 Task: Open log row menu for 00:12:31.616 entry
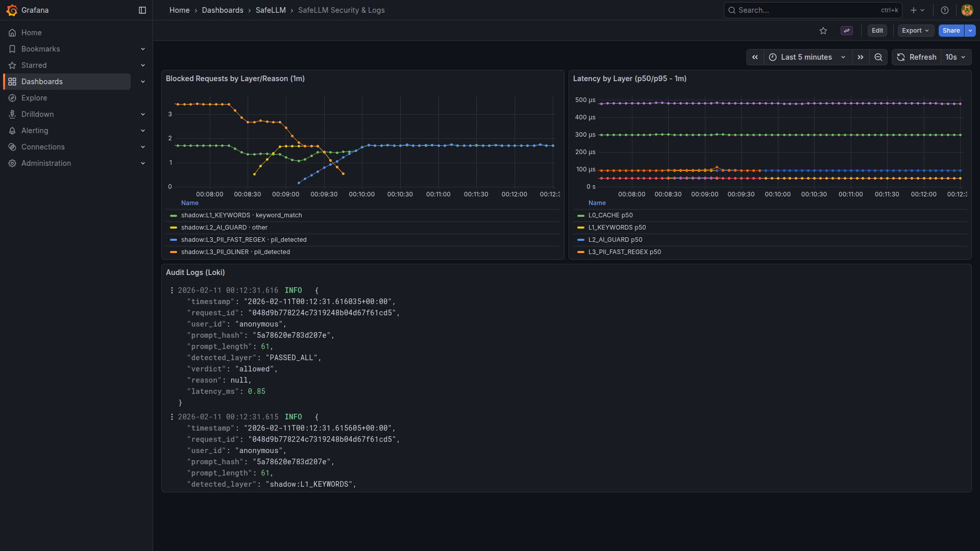click(x=171, y=290)
